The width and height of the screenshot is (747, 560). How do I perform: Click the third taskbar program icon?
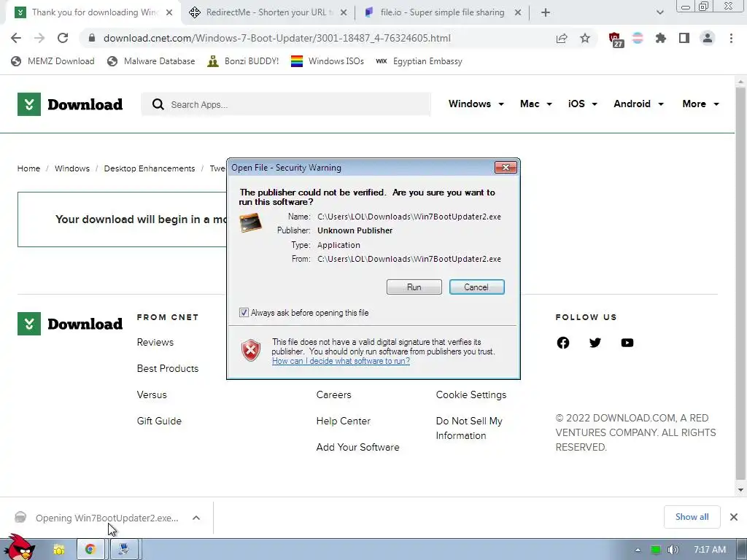click(124, 550)
